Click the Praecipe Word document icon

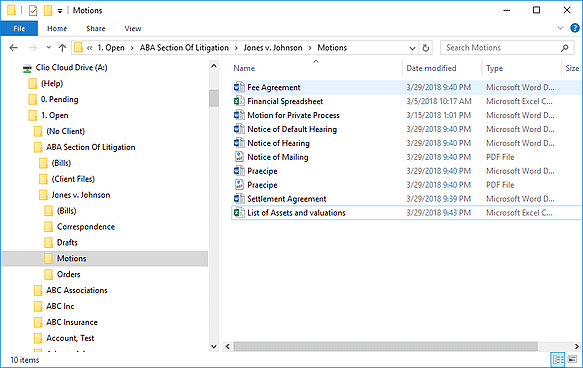[x=239, y=171]
